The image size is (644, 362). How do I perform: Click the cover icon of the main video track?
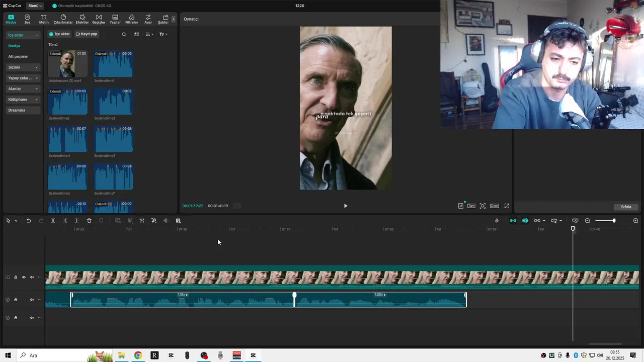click(8, 277)
